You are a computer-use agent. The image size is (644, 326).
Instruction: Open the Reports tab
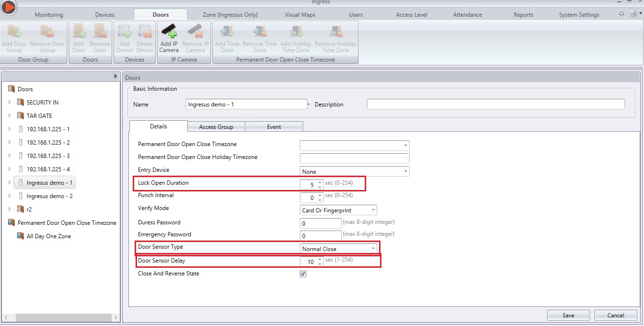523,15
